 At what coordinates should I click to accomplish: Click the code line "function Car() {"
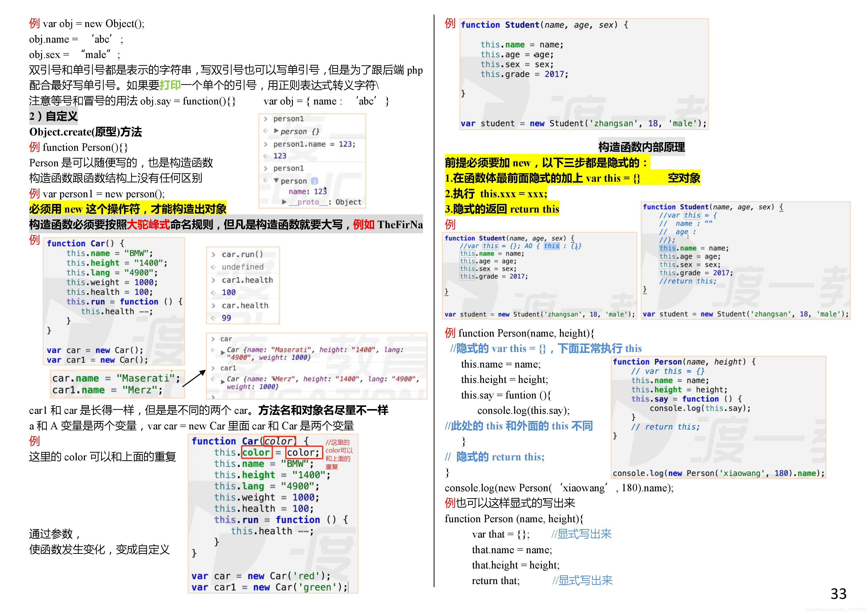click(85, 244)
